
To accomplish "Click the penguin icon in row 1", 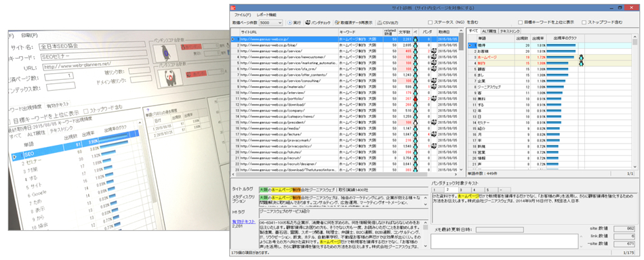I will 416,39.
